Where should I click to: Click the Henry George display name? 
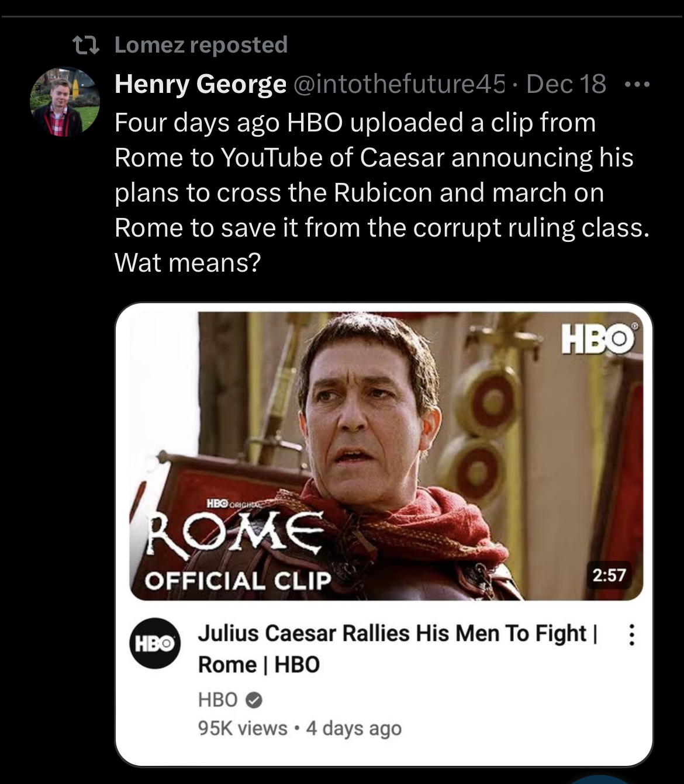coord(200,84)
